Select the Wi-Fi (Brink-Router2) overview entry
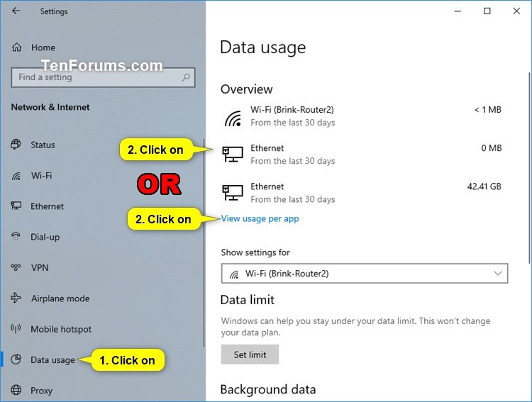This screenshot has height=402, width=532. tap(362, 116)
